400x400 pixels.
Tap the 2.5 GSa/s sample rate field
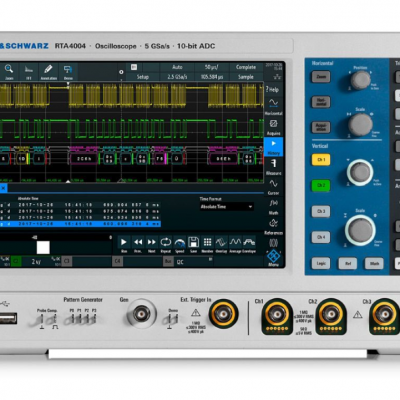point(177,77)
